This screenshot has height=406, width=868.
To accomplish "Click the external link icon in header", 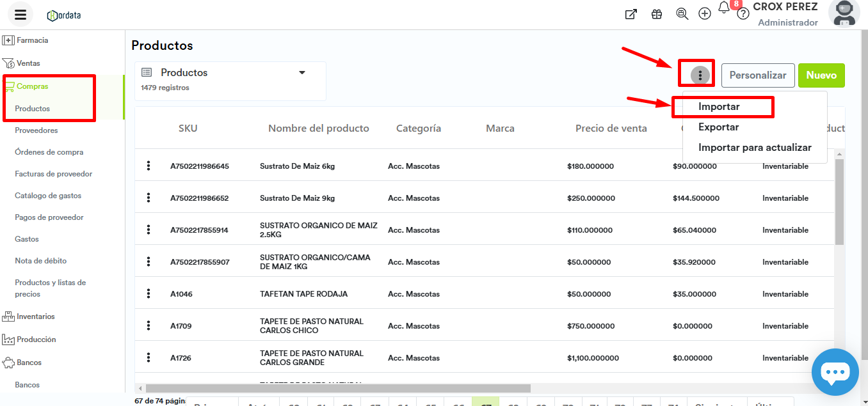I will coord(631,14).
